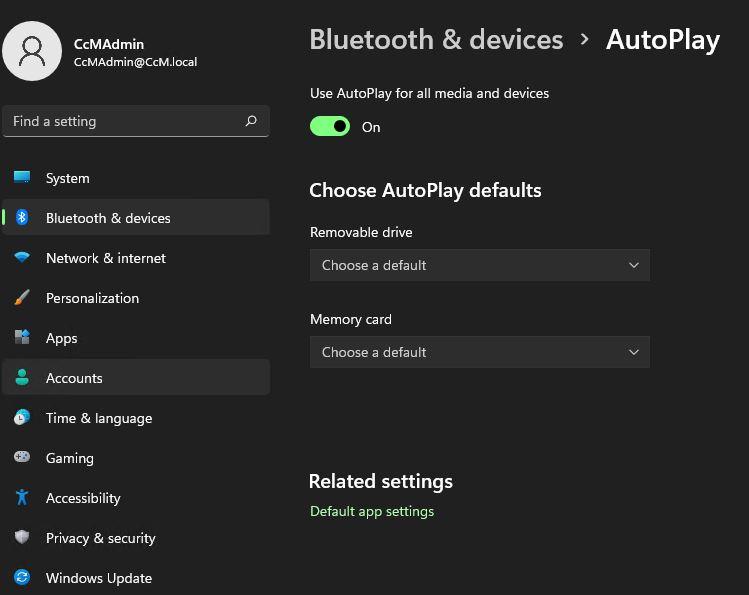Go back via Bluetooth & devices breadcrumb

click(x=436, y=40)
